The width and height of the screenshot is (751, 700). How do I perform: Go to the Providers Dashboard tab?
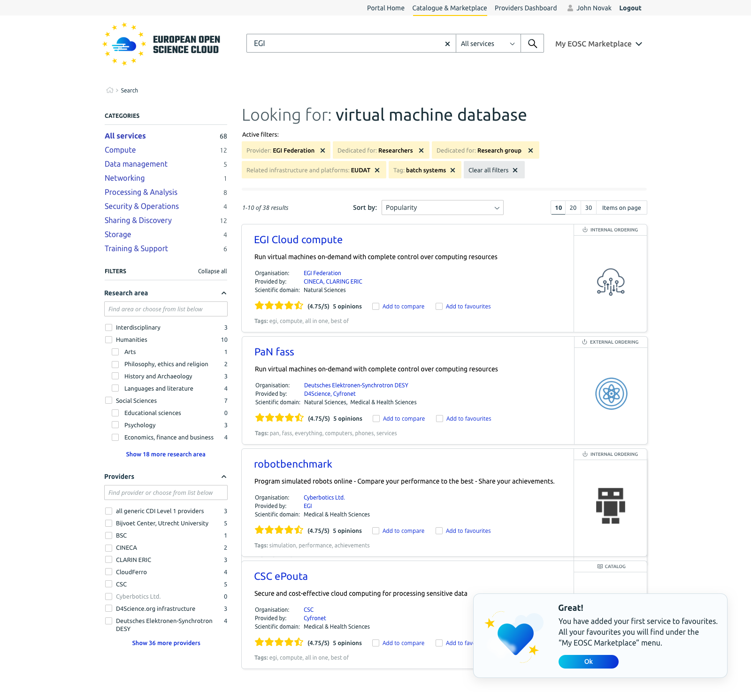pyautogui.click(x=525, y=8)
